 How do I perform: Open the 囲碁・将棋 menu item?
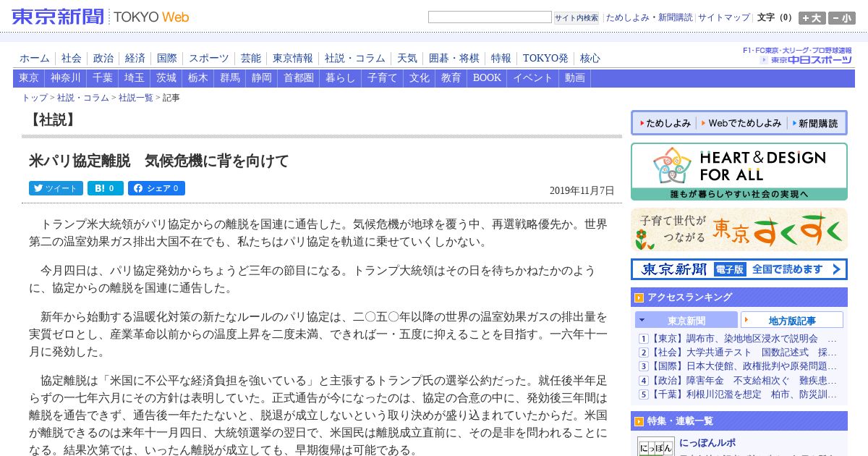[454, 58]
